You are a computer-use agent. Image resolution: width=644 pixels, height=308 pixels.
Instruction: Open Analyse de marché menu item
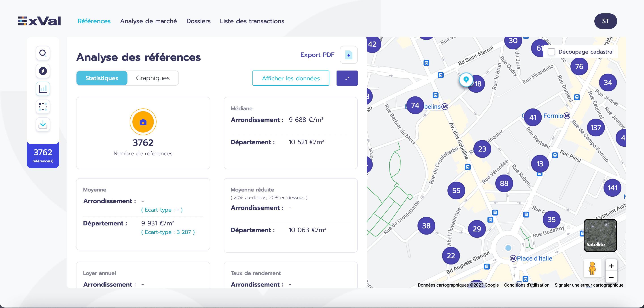pyautogui.click(x=148, y=21)
